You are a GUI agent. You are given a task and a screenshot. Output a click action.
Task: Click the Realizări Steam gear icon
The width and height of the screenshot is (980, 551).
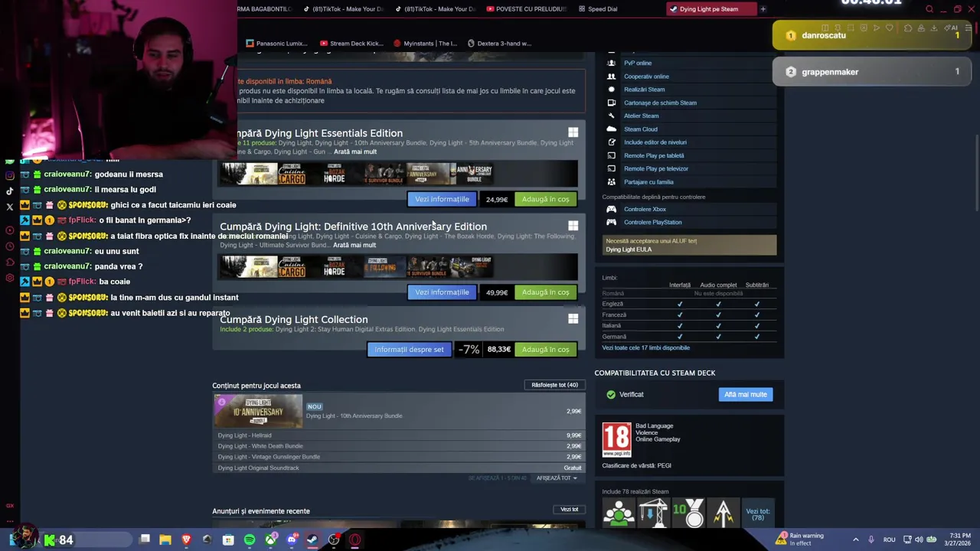click(611, 90)
